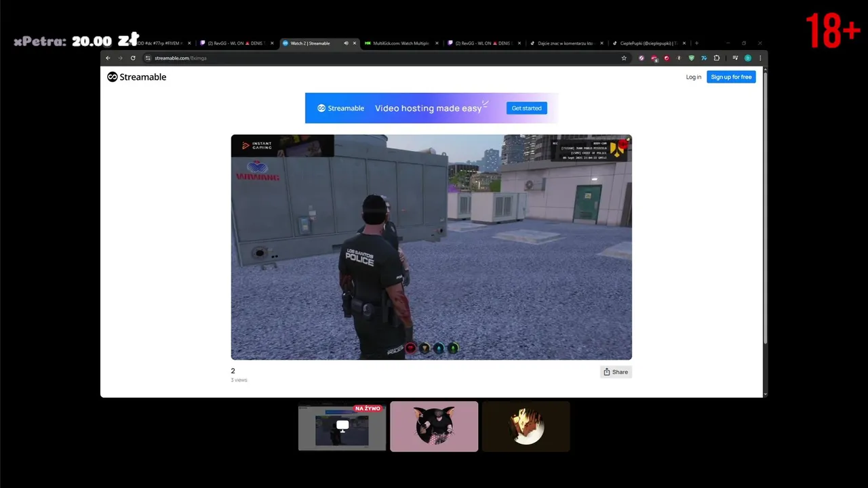Switch to the Dajcie znac w komentarzu tab
The width and height of the screenshot is (868, 488).
click(567, 43)
